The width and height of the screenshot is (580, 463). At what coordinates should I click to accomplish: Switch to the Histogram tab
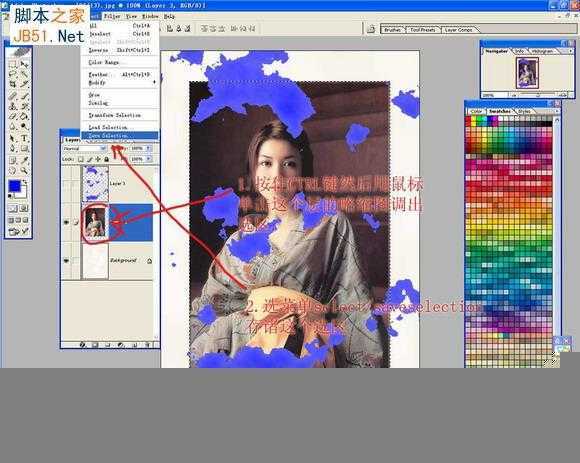tap(542, 51)
